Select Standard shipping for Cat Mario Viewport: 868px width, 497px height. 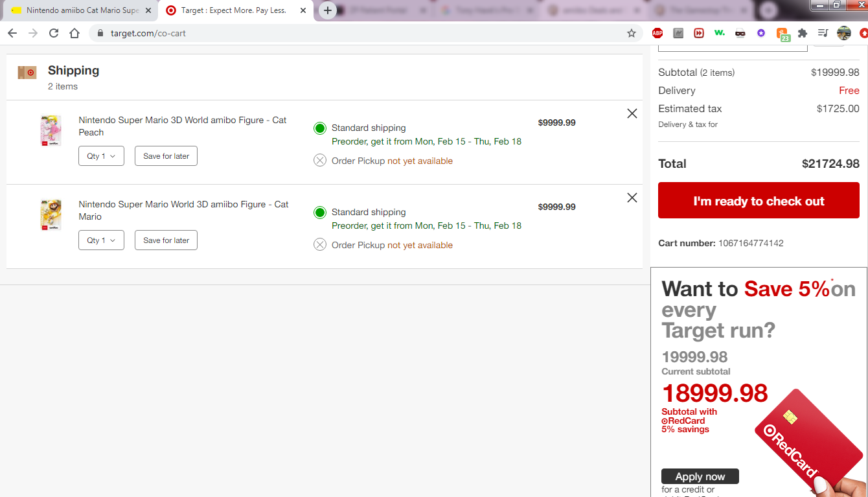coord(320,213)
